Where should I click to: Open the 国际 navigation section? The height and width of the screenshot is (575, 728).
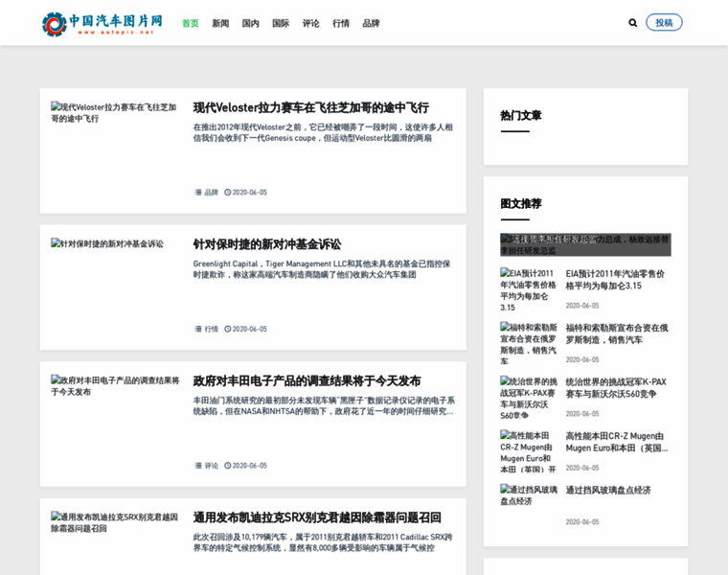(281, 23)
